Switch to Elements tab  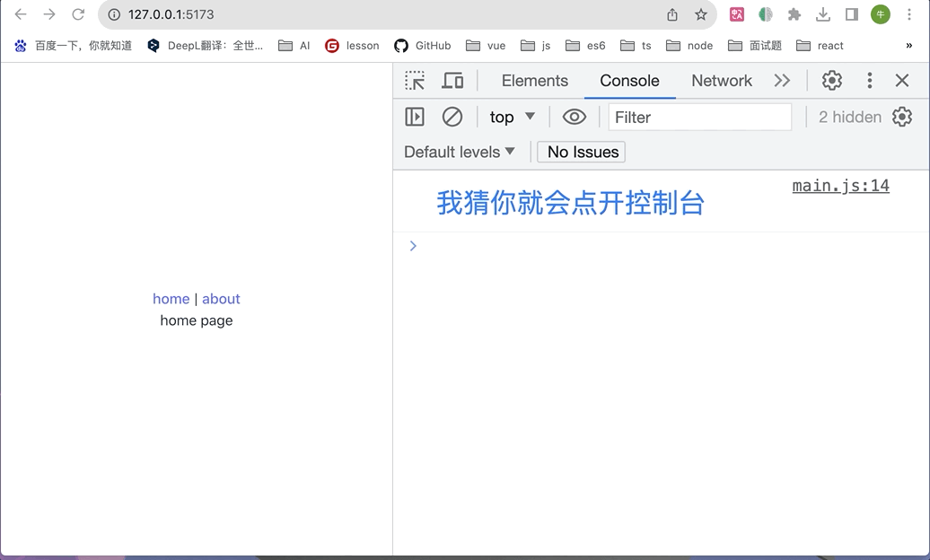pyautogui.click(x=534, y=80)
